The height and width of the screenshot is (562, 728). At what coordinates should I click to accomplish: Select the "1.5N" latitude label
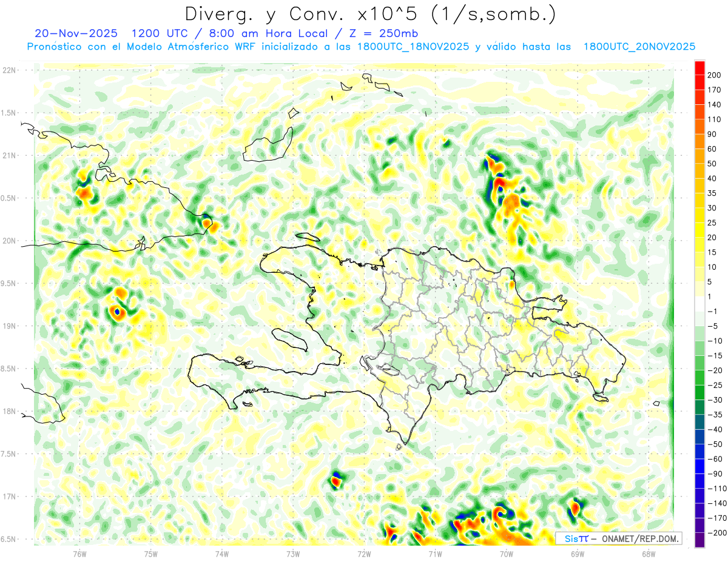click(8, 113)
